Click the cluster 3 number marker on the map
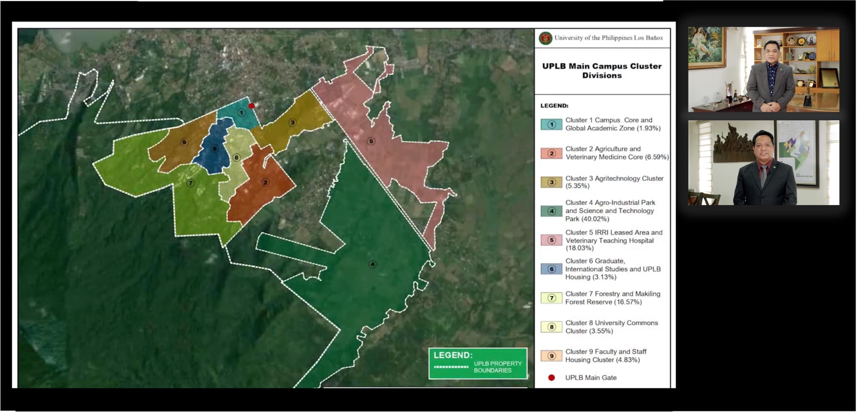The image size is (868, 412). pyautogui.click(x=292, y=122)
